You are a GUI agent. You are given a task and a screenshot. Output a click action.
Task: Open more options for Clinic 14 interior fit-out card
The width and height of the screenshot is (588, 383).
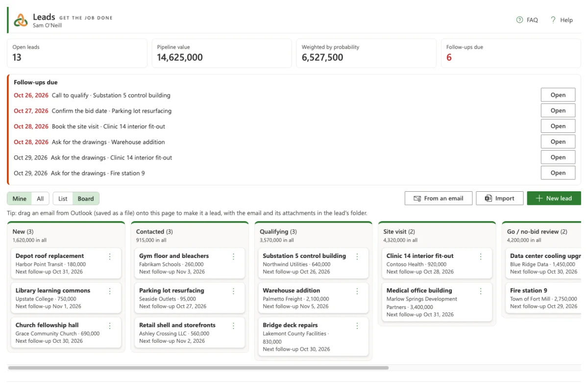(481, 256)
